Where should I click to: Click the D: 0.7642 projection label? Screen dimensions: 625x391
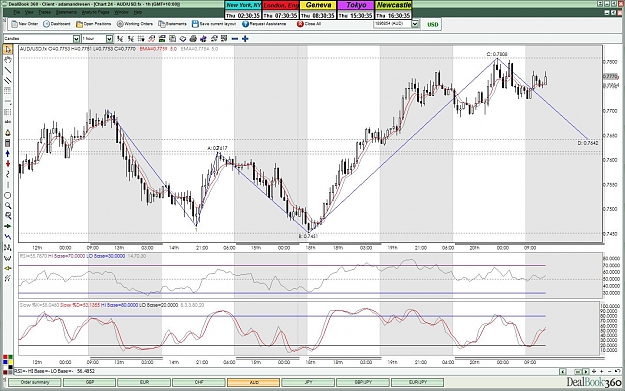point(588,143)
